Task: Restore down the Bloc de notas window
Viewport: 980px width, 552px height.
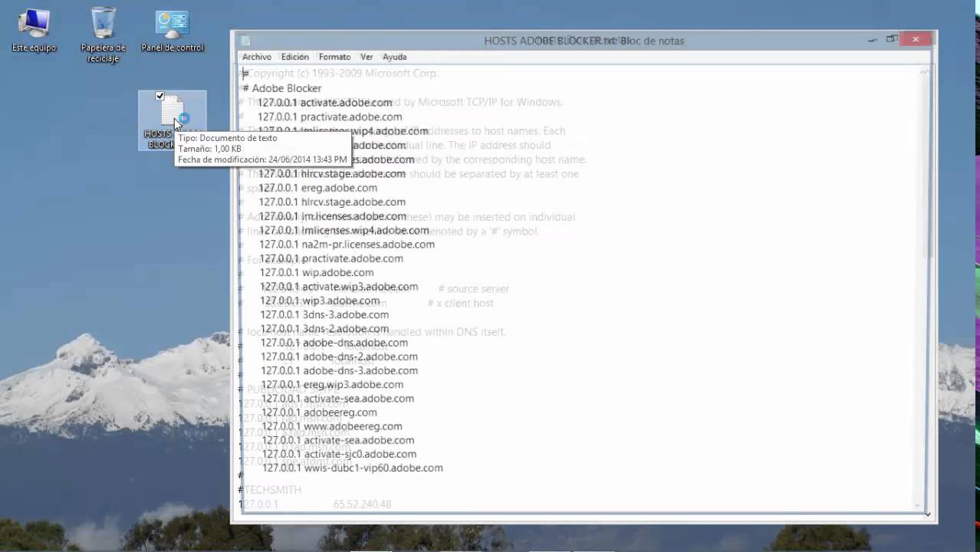Action: pyautogui.click(x=891, y=39)
